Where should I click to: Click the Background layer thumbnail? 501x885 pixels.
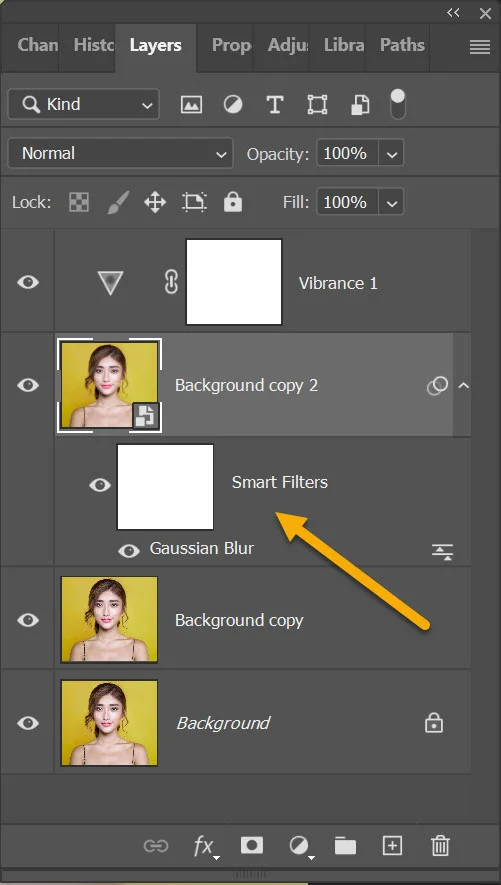[x=109, y=723]
